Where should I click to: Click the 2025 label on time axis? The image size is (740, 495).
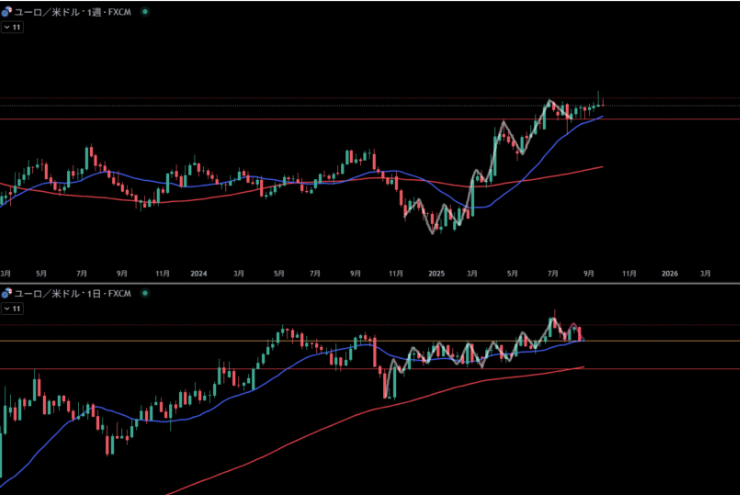(435, 272)
